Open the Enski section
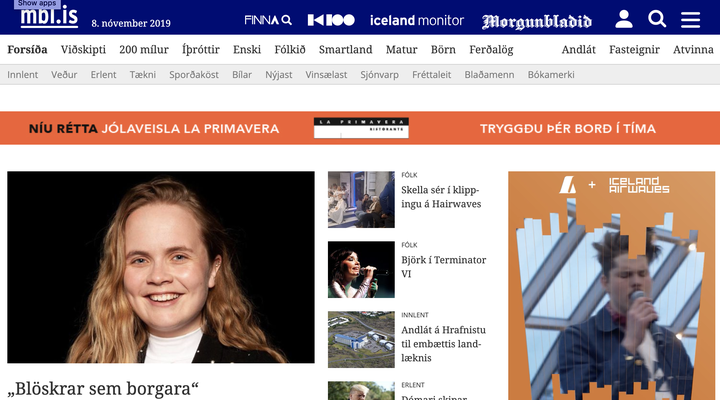Viewport: 720px width, 400px height. click(x=247, y=50)
